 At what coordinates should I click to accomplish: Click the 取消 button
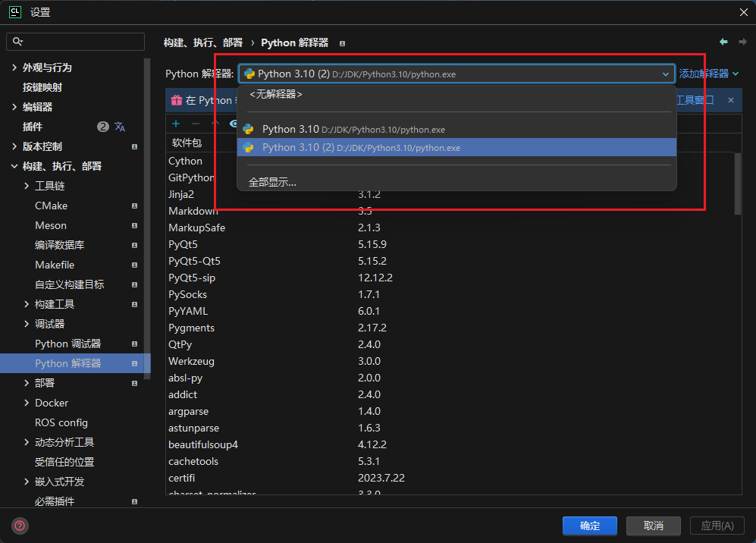(654, 526)
